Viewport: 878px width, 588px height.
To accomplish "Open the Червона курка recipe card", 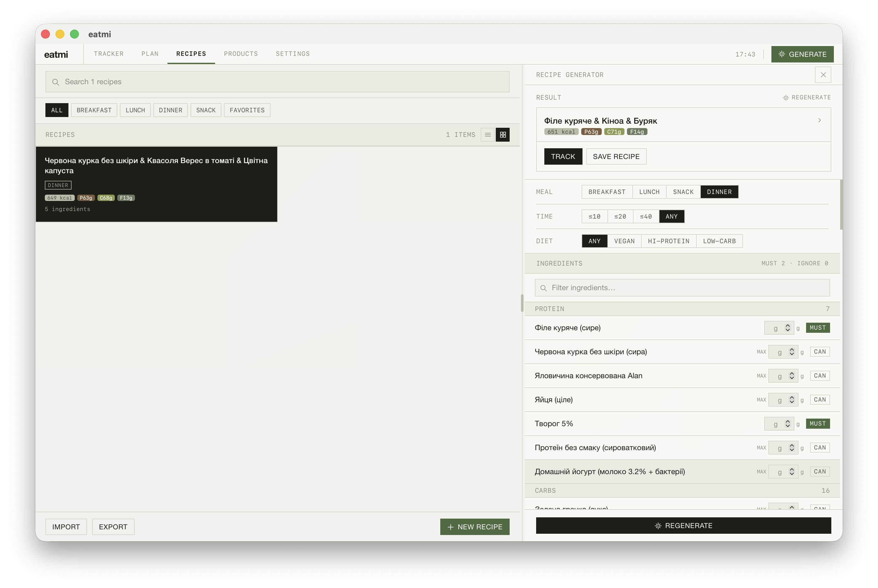I will click(x=156, y=184).
